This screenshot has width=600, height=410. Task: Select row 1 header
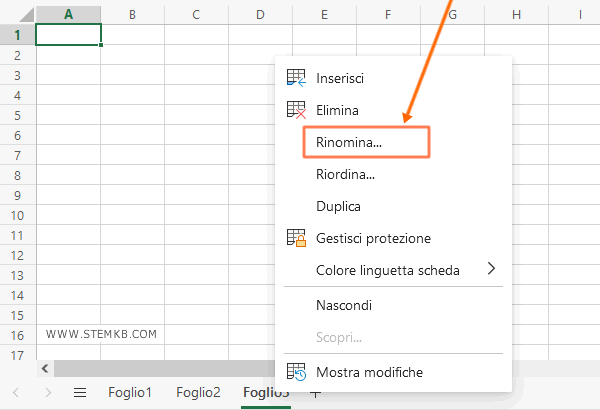click(x=18, y=35)
